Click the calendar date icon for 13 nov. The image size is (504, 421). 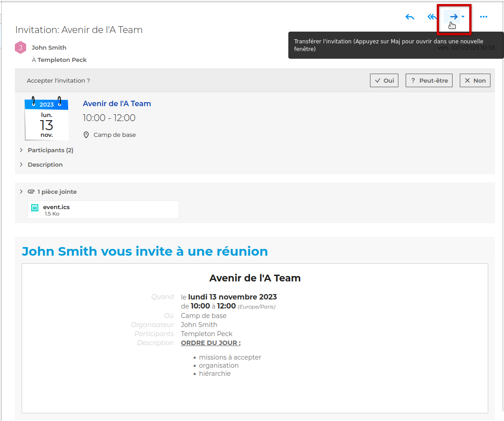pyautogui.click(x=46, y=119)
